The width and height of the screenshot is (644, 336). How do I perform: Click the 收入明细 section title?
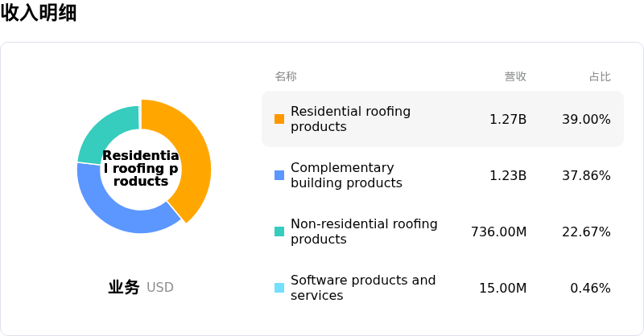click(39, 12)
